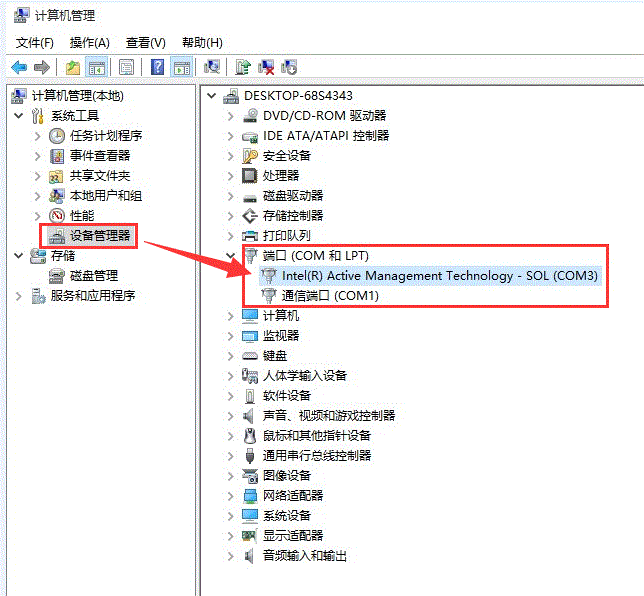Open Help via the question mark icon

tap(157, 67)
